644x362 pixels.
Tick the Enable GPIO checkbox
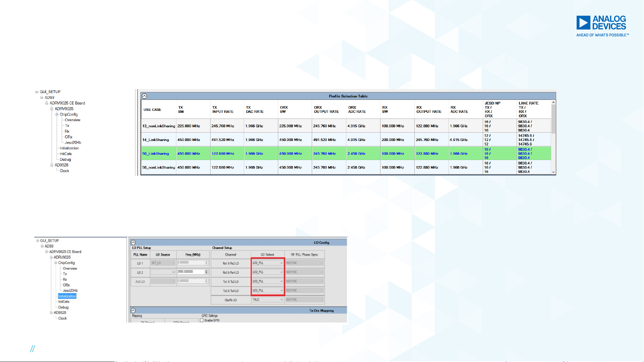tap(202, 320)
